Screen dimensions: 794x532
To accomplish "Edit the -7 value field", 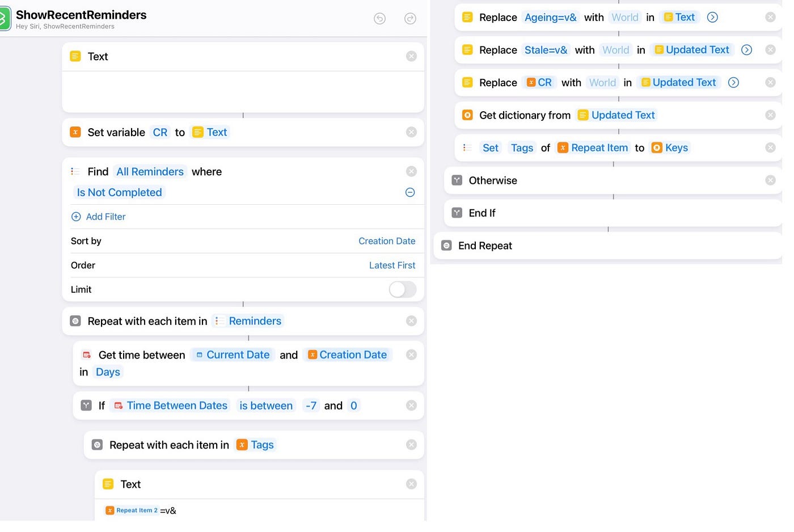I will click(x=311, y=406).
